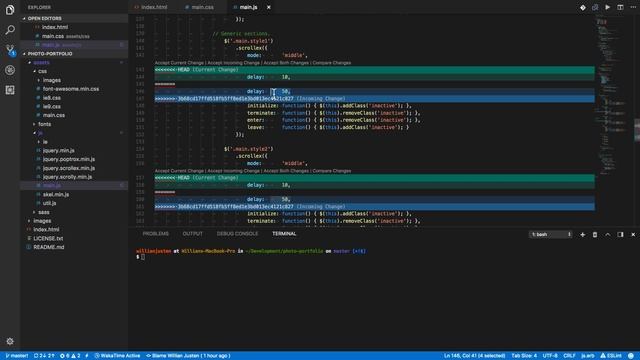Open README.md in the file tree
The height and width of the screenshot is (360, 640).
click(x=49, y=247)
